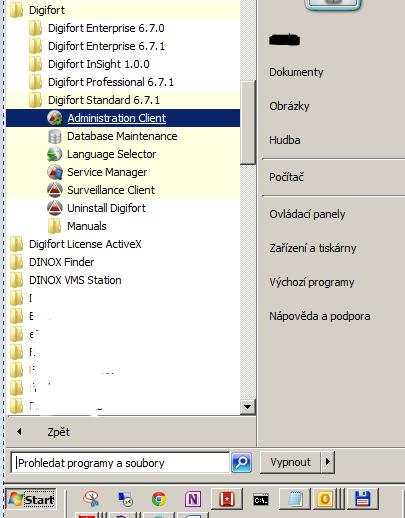Expand Digifort Professional 6.7.1 folder
The image size is (405, 518).
101,82
